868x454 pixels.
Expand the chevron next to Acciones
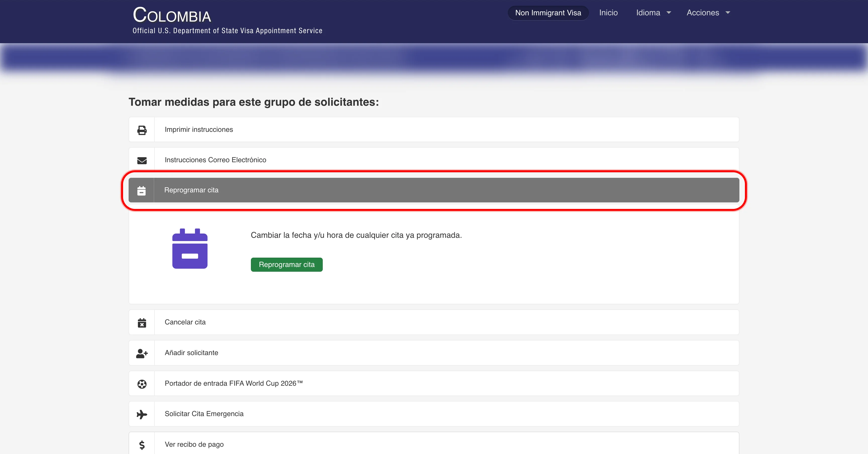tap(728, 13)
